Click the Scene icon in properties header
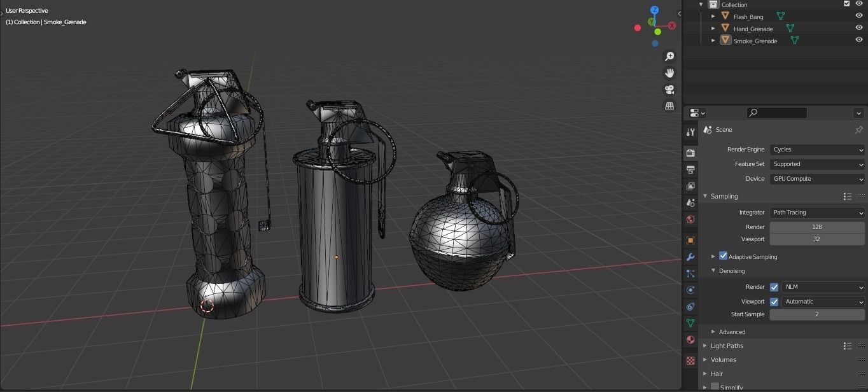 [707, 130]
